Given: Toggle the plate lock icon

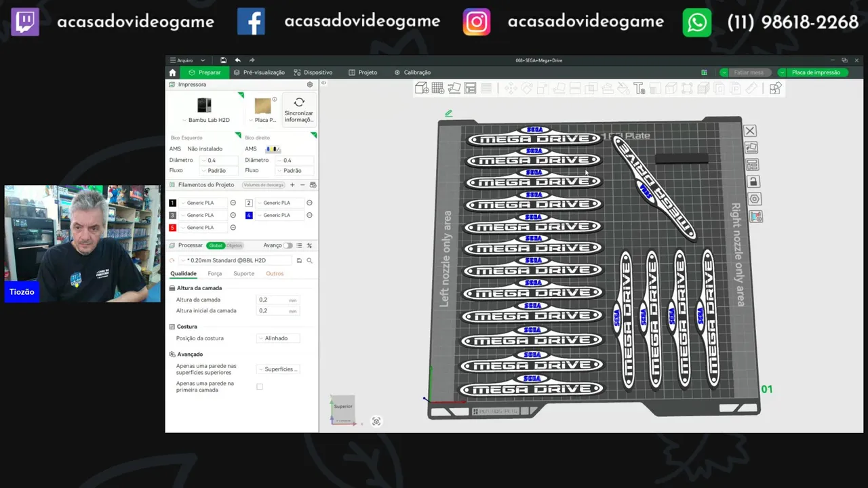Looking at the screenshot, I should click(x=753, y=182).
